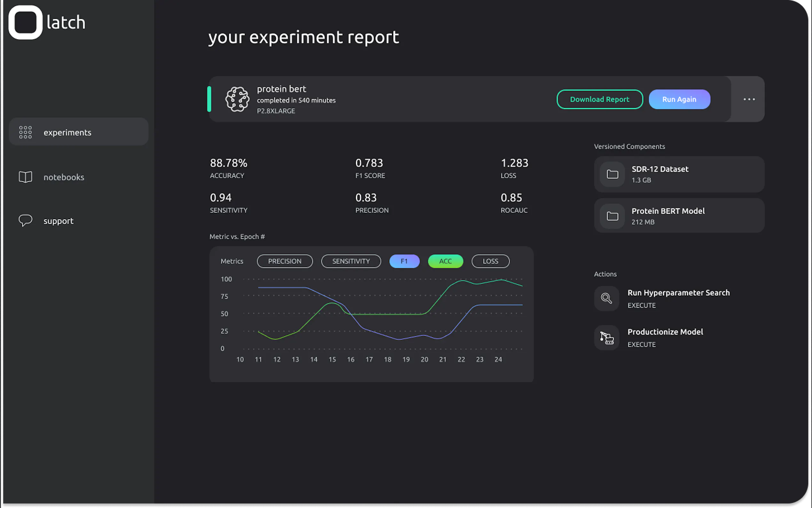Viewport: 812px width, 508px height.
Task: Click the experiments grid icon
Action: pos(26,132)
